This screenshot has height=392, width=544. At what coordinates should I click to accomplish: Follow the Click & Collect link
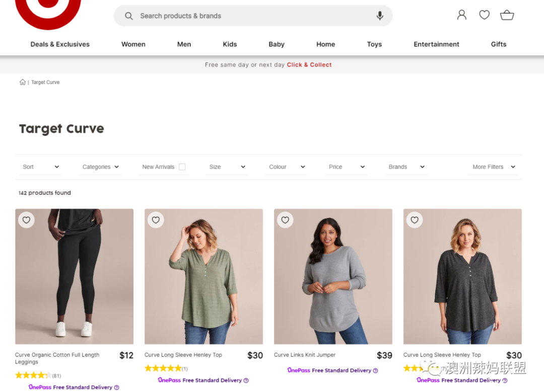pyautogui.click(x=309, y=65)
